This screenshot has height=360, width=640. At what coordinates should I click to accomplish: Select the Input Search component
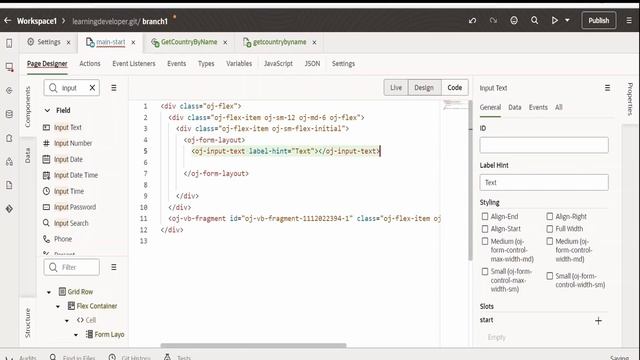click(x=66, y=223)
